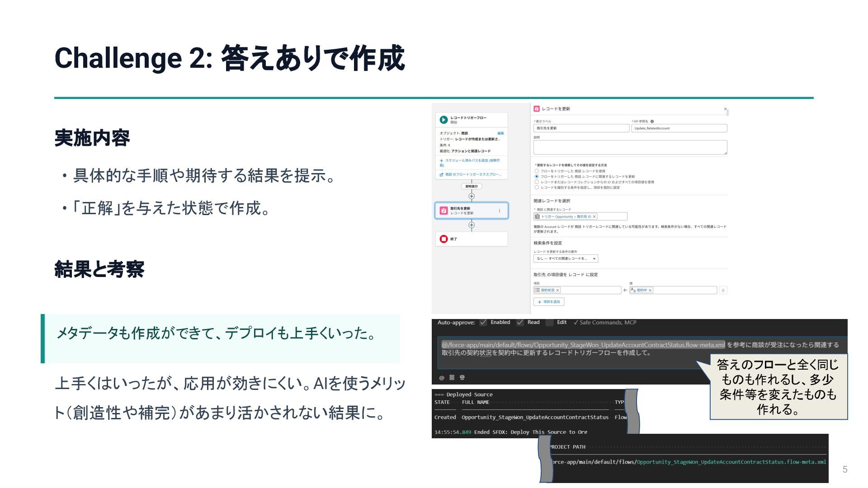Click the pink Update Records icon on 取引先を更新 node
868x488 pixels.
tap(443, 211)
